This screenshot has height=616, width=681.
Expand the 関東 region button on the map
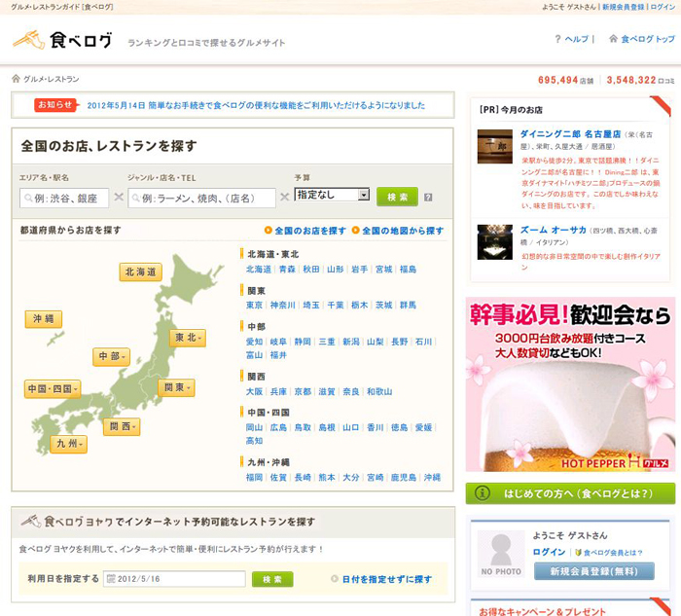click(176, 387)
